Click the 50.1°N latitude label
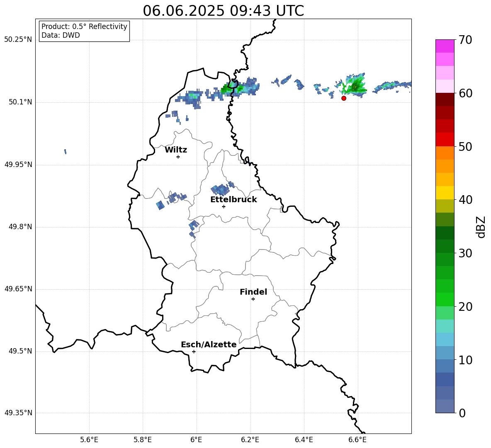 pyautogui.click(x=20, y=102)
